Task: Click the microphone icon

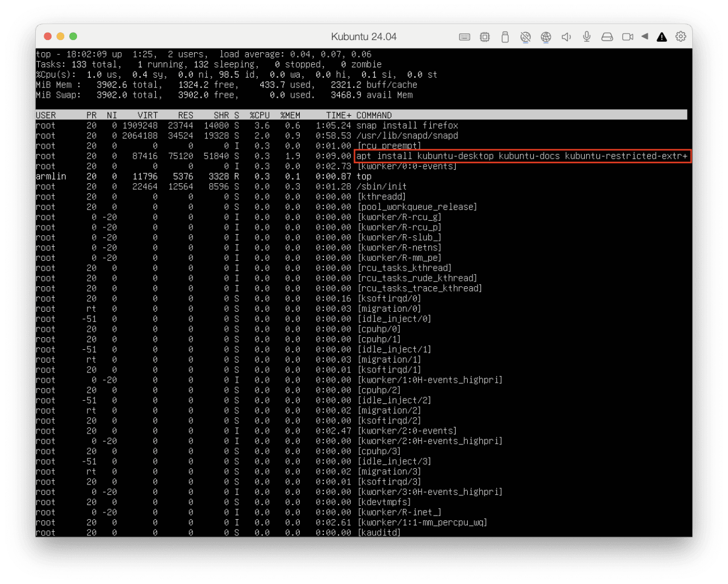Action: (587, 37)
